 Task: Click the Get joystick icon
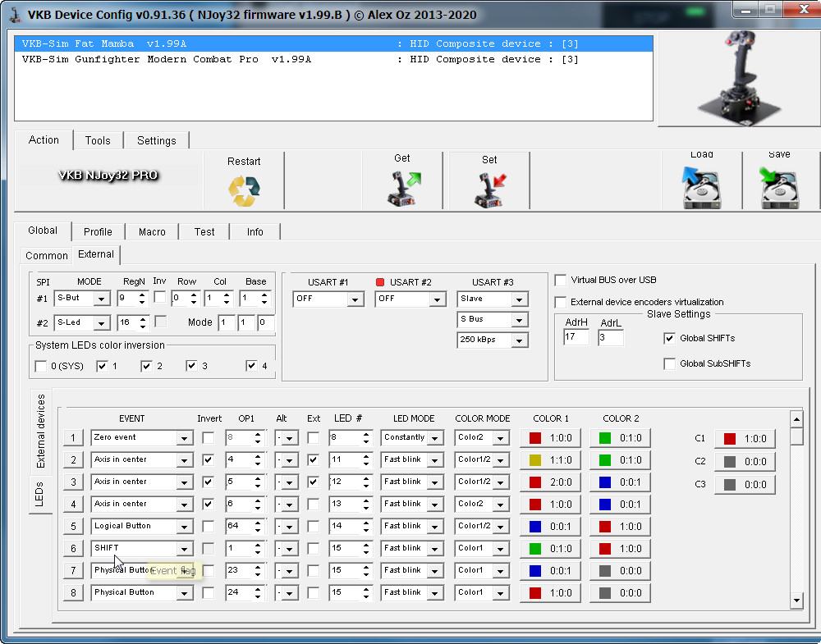[402, 188]
